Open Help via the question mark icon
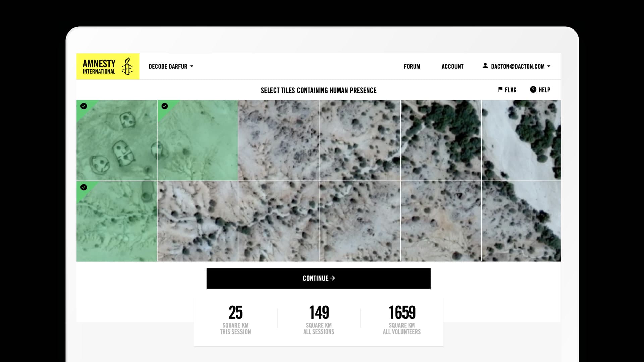Image resolution: width=644 pixels, height=362 pixels. click(x=533, y=89)
